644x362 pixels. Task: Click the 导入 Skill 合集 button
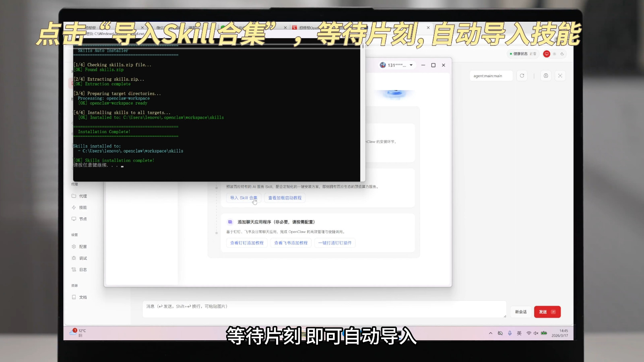point(244,198)
